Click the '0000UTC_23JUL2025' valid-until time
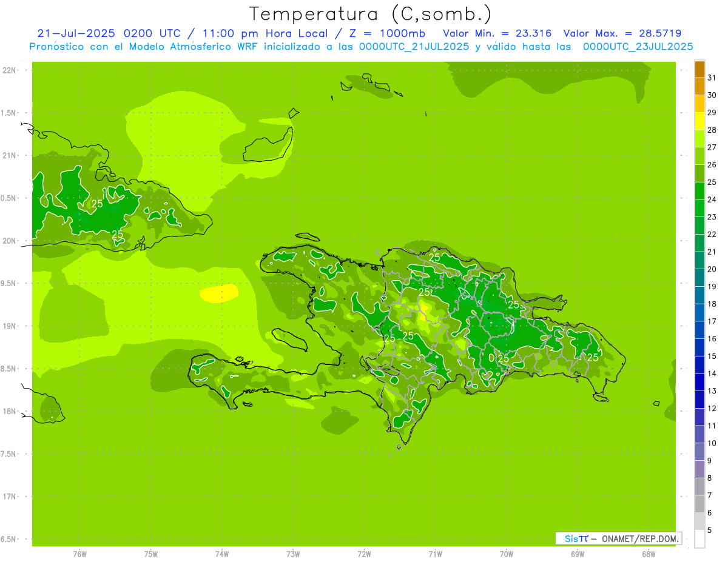The height and width of the screenshot is (562, 728). point(638,47)
